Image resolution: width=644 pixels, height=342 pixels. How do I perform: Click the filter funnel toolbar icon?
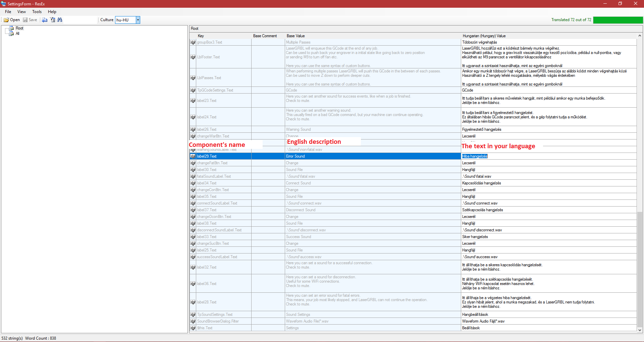53,20
